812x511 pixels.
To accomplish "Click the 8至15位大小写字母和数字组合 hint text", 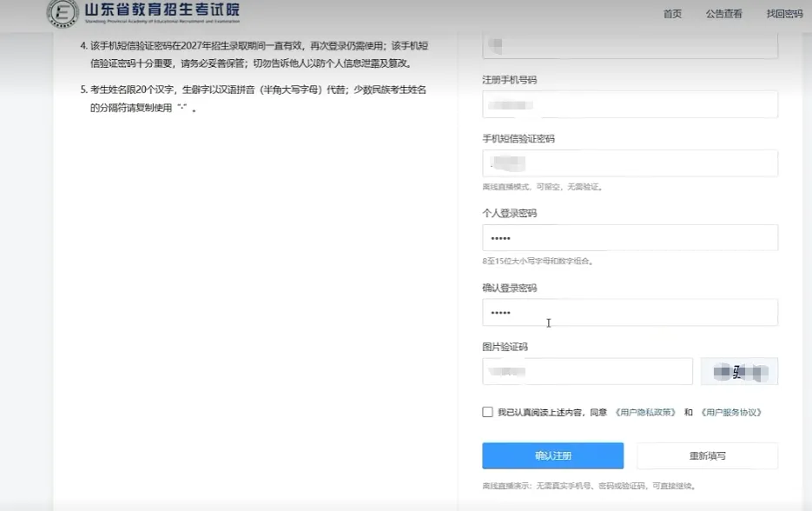I will [x=538, y=262].
